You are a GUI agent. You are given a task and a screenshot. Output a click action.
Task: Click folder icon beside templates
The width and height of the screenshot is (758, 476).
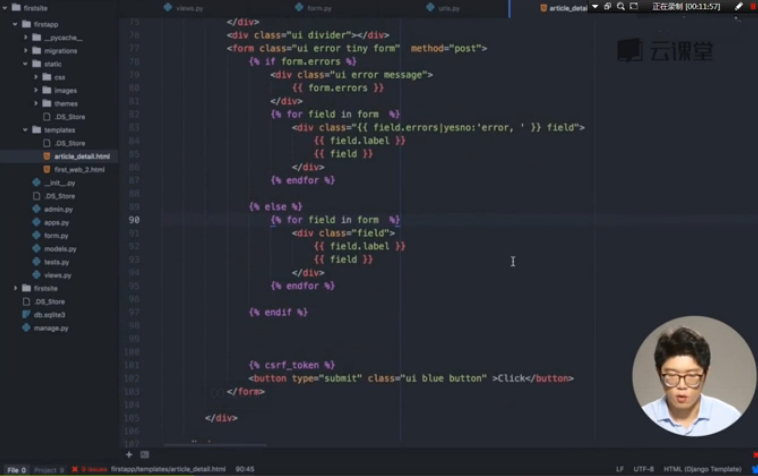pos(37,130)
